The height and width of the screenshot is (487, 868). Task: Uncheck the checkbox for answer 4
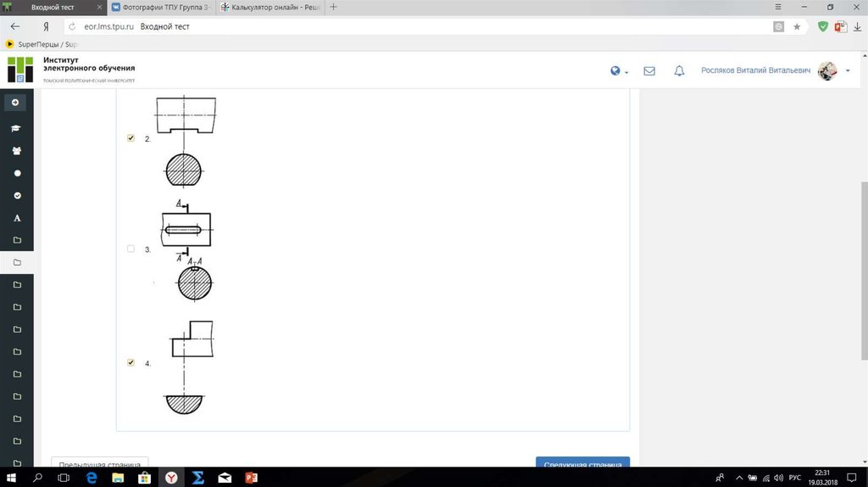tap(131, 362)
